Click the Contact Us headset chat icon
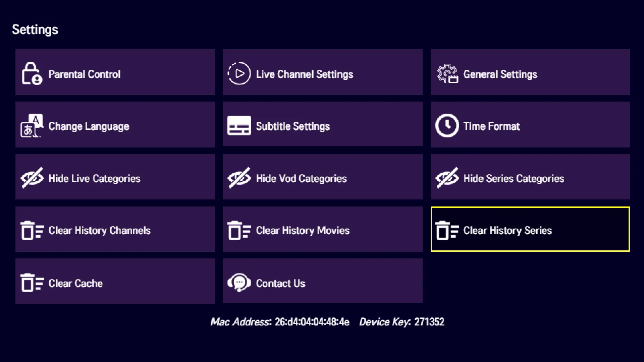The width and height of the screenshot is (644, 362). 239,283
